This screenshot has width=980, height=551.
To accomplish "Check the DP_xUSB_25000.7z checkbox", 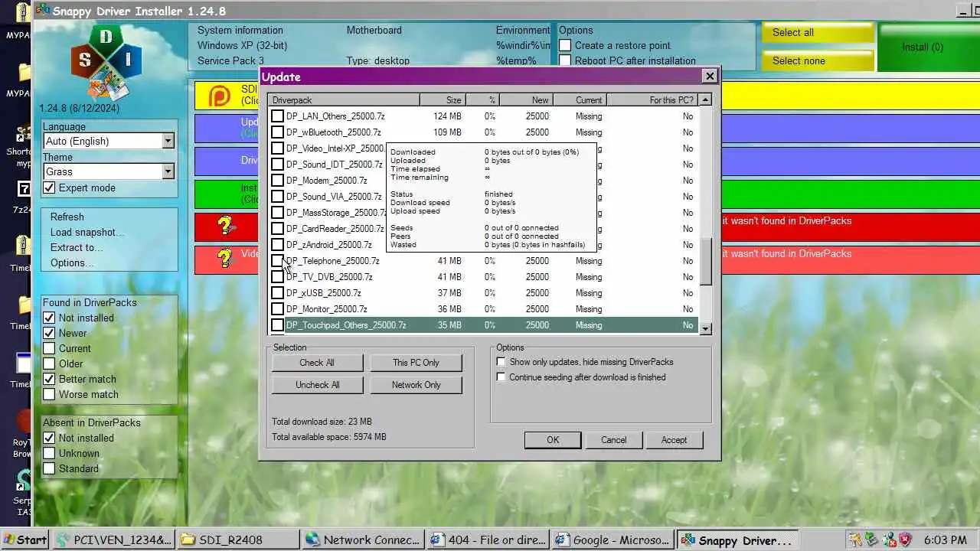I will click(x=277, y=293).
